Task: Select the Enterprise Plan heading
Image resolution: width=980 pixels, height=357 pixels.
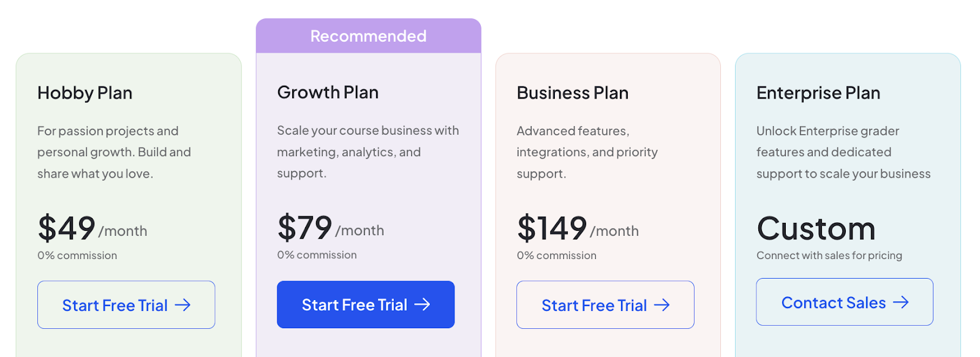Action: (x=818, y=93)
